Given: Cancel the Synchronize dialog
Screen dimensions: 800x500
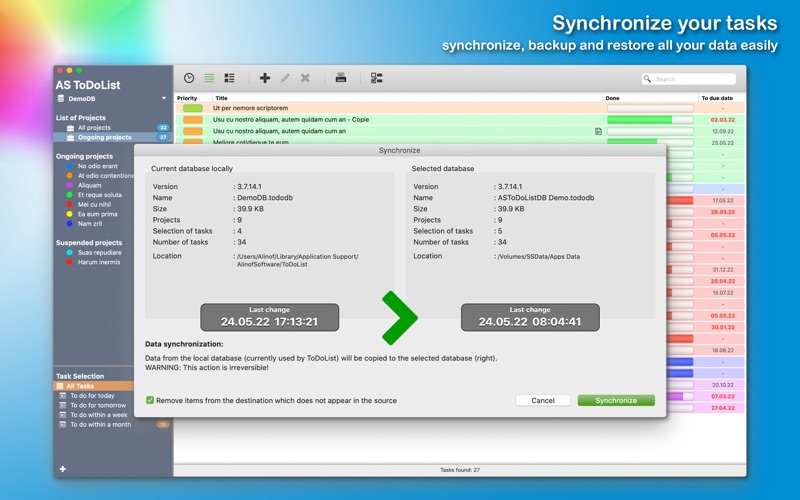Looking at the screenshot, I should [543, 401].
